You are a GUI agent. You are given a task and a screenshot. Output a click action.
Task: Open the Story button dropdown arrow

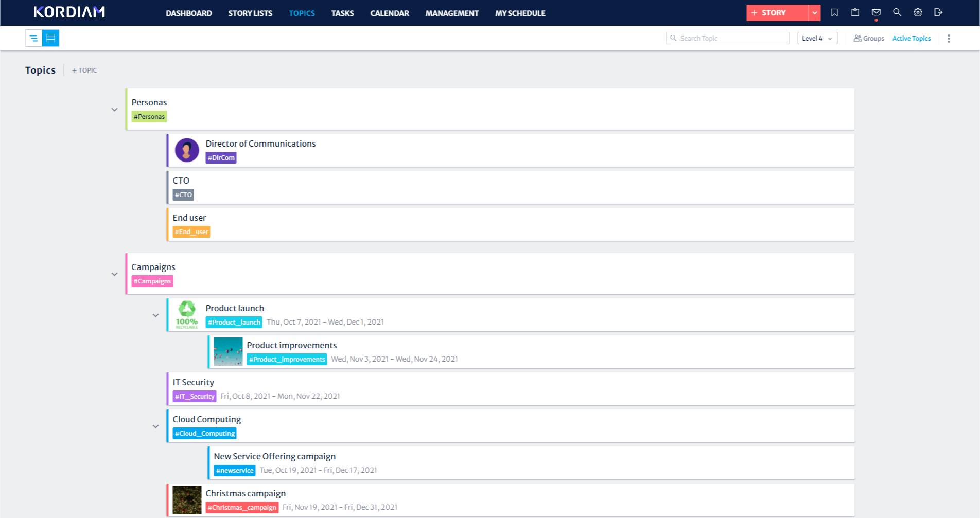coord(814,13)
